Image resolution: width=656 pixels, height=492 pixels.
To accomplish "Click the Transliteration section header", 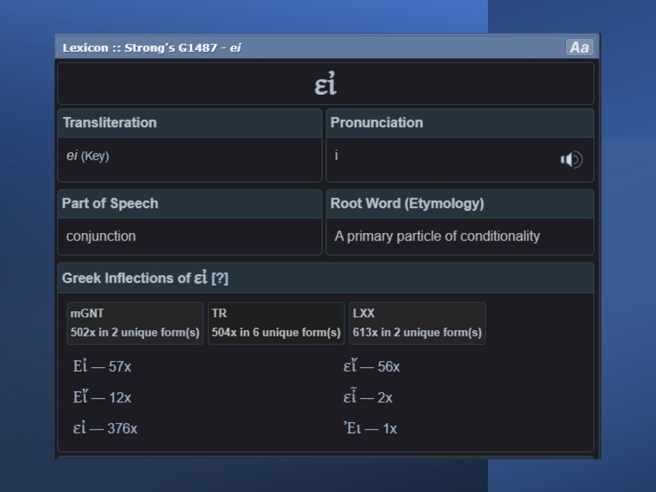I will [x=110, y=123].
